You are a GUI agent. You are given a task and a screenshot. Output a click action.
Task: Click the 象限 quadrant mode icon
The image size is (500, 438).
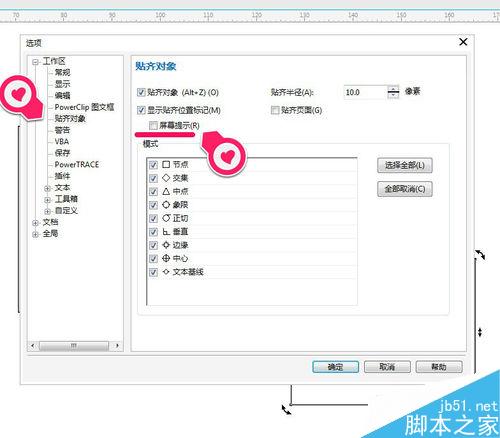click(x=166, y=205)
